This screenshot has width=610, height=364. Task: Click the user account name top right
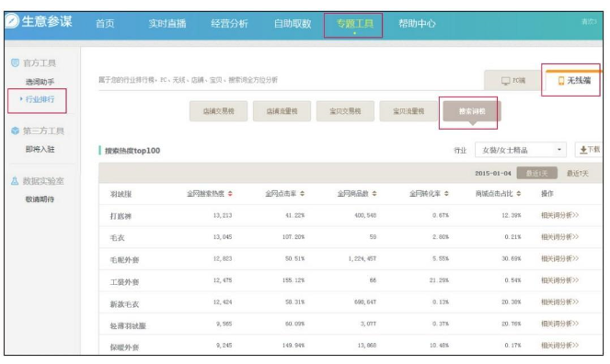(589, 21)
